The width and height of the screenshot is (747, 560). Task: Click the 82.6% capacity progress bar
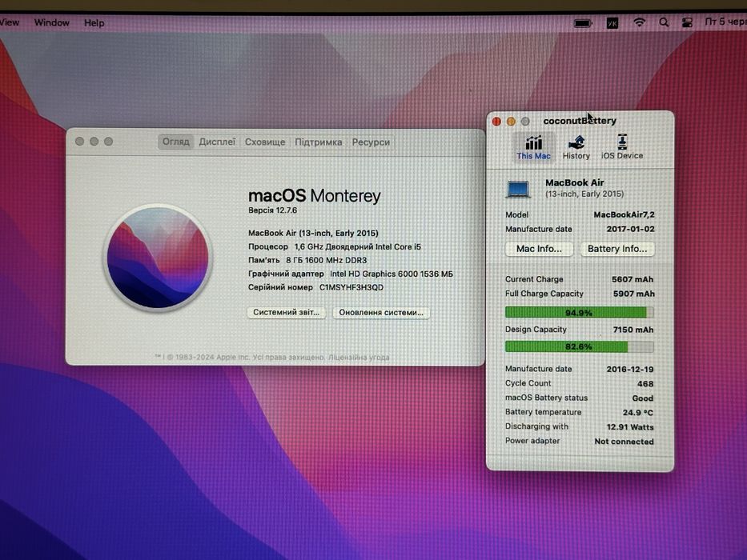point(580,346)
